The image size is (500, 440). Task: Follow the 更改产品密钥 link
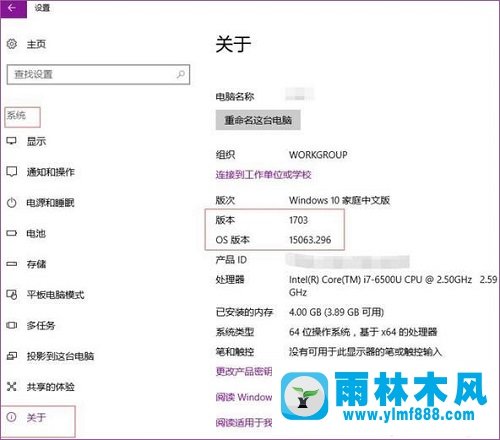(244, 371)
